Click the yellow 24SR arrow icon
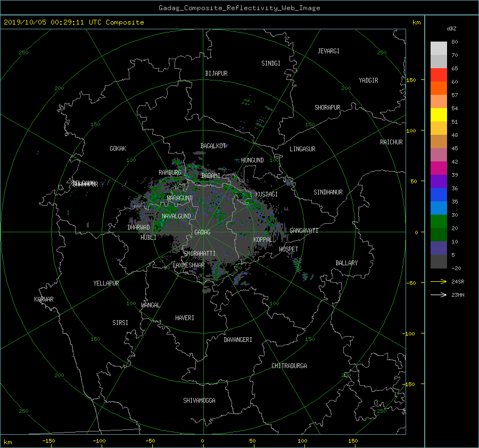 click(x=439, y=281)
